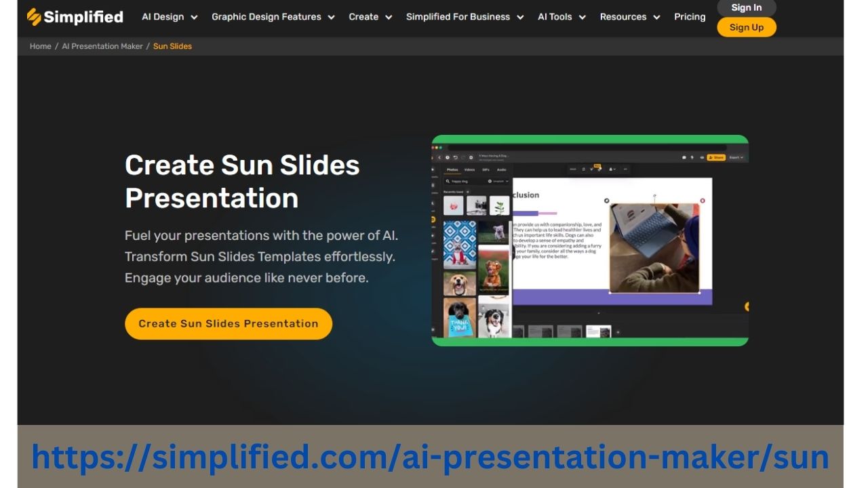Viewport: 868px width, 488px height.
Task: Select Pricing in the top navigation
Action: (x=690, y=16)
